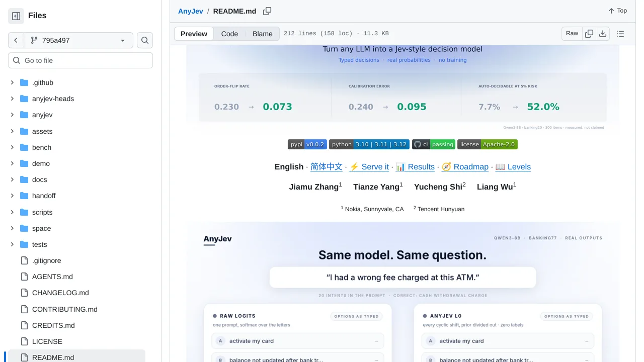Screen dimensions: 644x362
Task: Download the raw README file
Action: click(603, 34)
